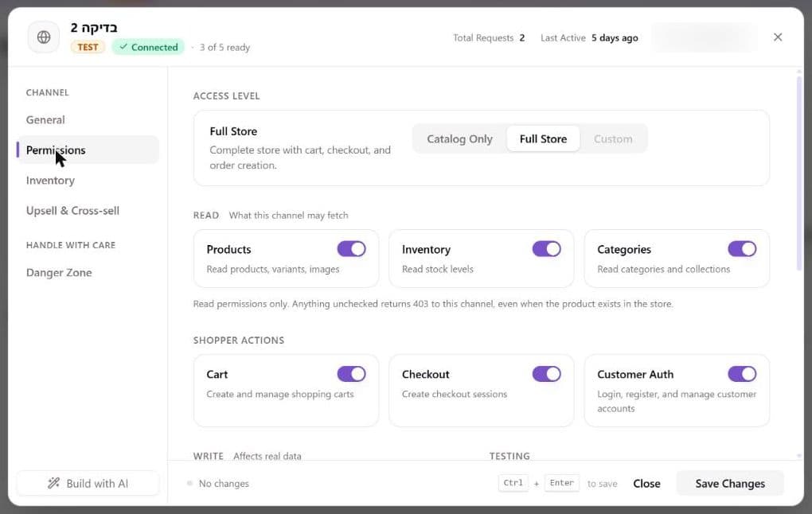Click the 'Read stock levels' description
This screenshot has width=812, height=514.
click(438, 269)
